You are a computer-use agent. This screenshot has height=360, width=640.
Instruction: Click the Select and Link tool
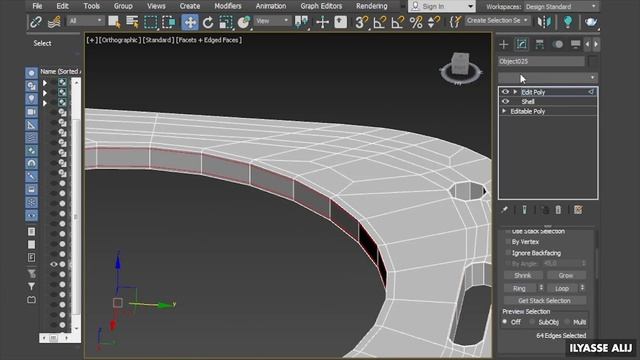point(36,22)
